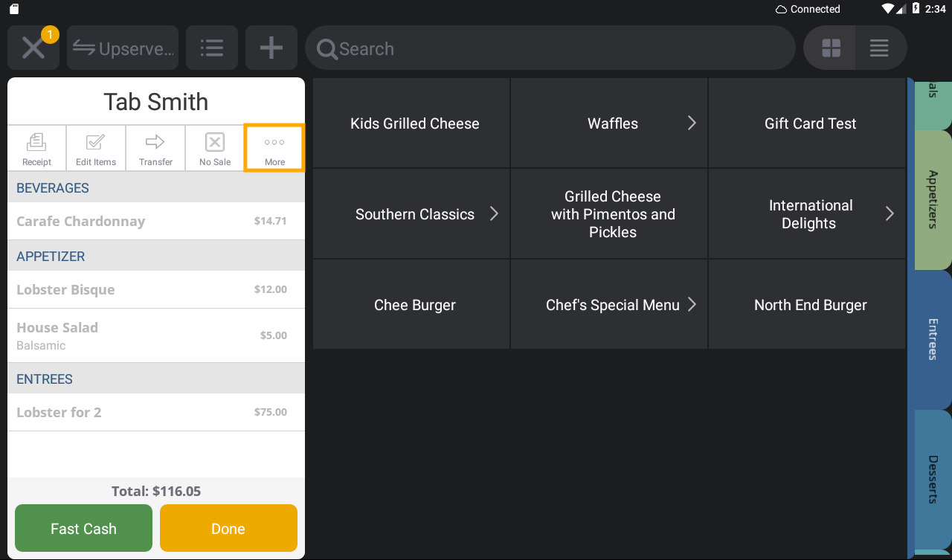Image resolution: width=952 pixels, height=560 pixels.
Task: Select House Salad Balsamic item
Action: point(156,335)
